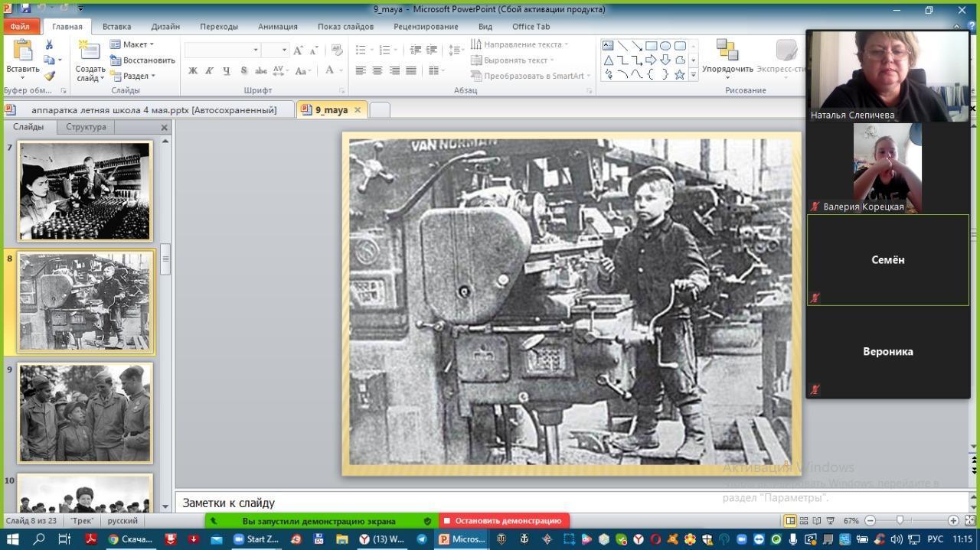Click the Cut scissors icon
Viewport: 980px width, 550px height.
click(50, 45)
